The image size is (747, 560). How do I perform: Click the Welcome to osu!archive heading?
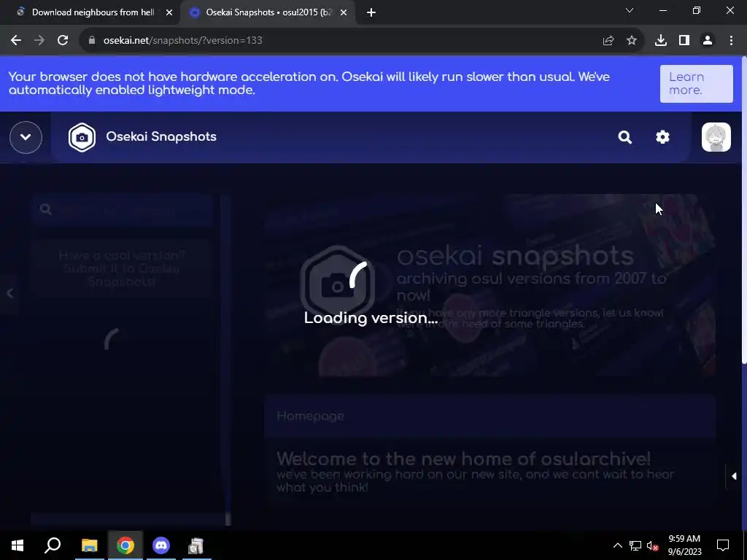[x=463, y=459]
